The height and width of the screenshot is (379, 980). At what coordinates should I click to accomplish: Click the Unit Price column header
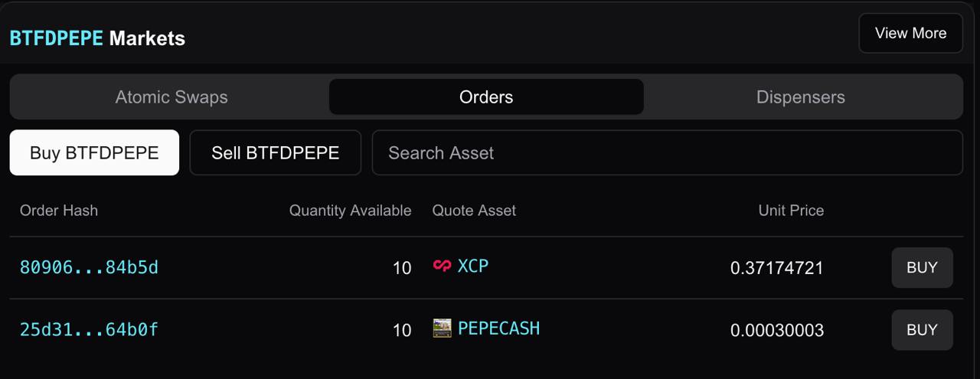coord(791,210)
